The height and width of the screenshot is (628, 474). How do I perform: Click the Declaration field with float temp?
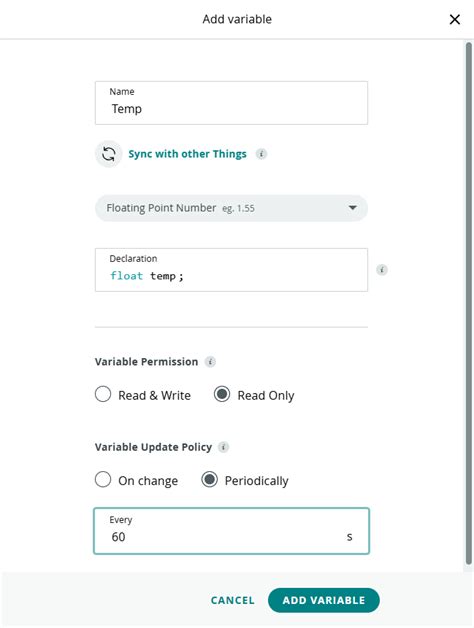231,270
